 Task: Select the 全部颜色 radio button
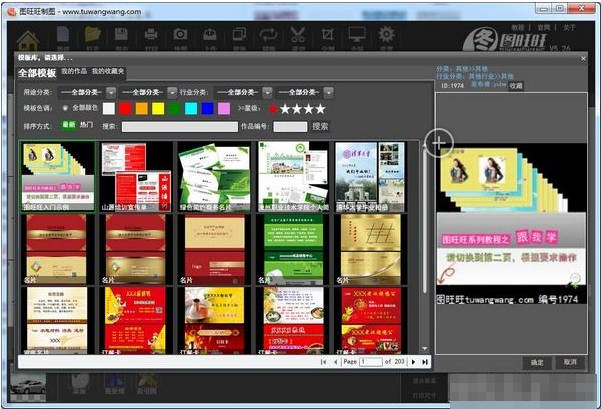point(66,108)
